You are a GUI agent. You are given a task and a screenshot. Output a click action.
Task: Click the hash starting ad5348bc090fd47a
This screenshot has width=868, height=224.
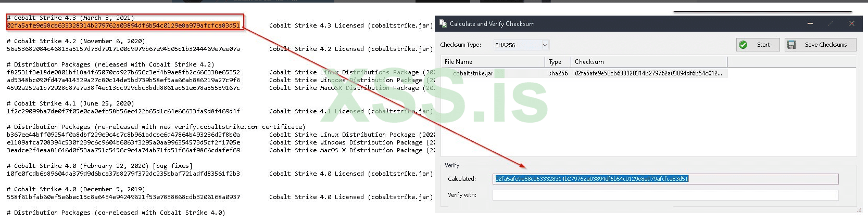coord(123,80)
